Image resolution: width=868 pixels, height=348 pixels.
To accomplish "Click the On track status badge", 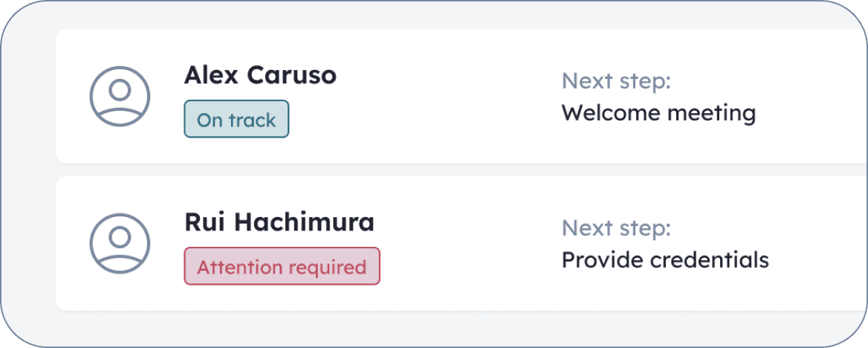I will click(236, 120).
